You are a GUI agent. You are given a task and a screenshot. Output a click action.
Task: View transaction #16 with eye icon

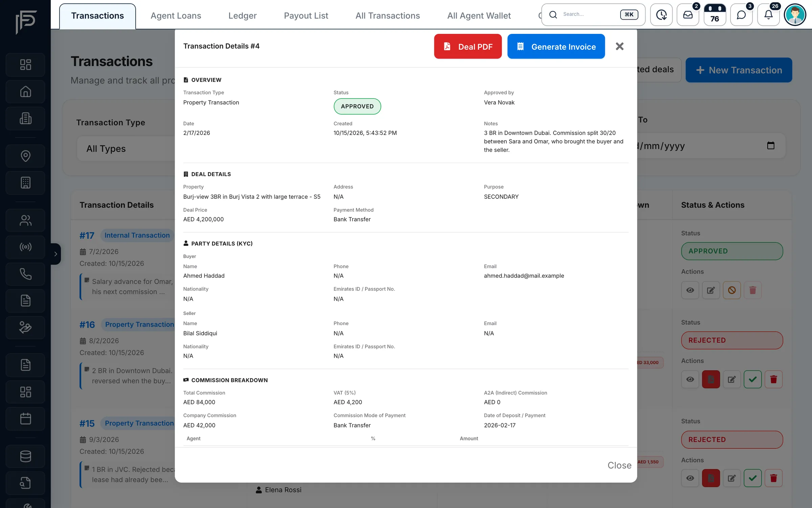tap(690, 379)
